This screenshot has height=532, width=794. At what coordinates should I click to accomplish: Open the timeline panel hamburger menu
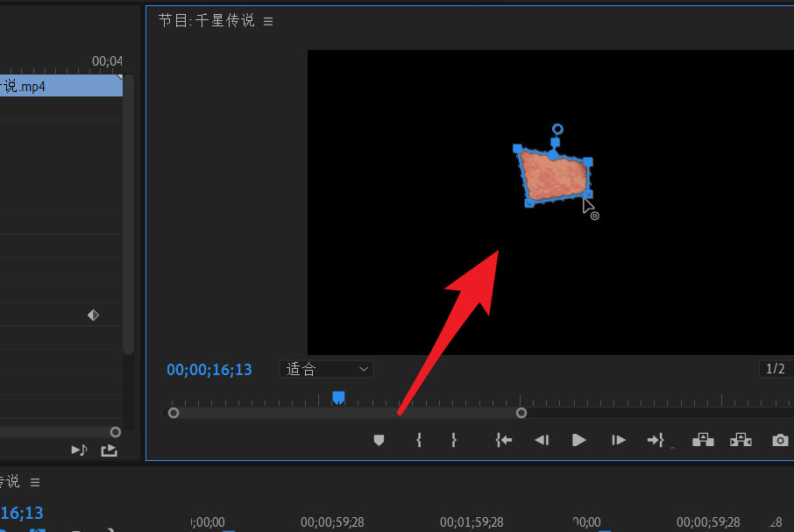pyautogui.click(x=36, y=482)
